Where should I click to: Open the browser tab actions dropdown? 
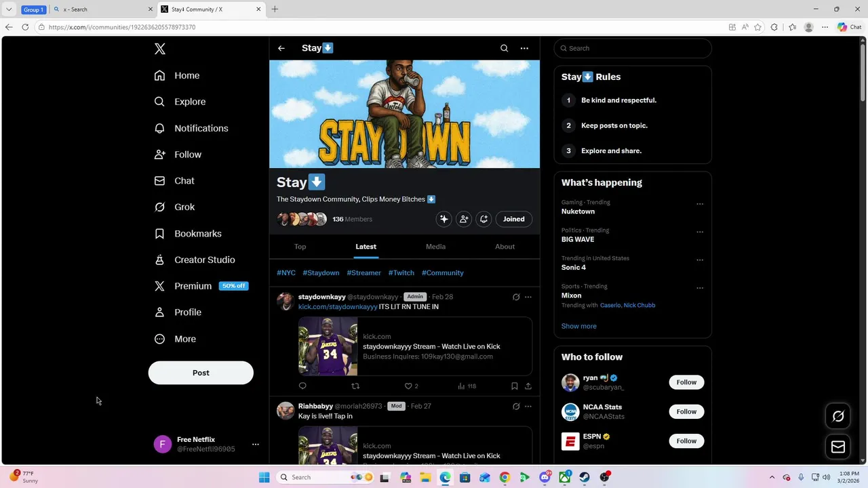(9, 9)
